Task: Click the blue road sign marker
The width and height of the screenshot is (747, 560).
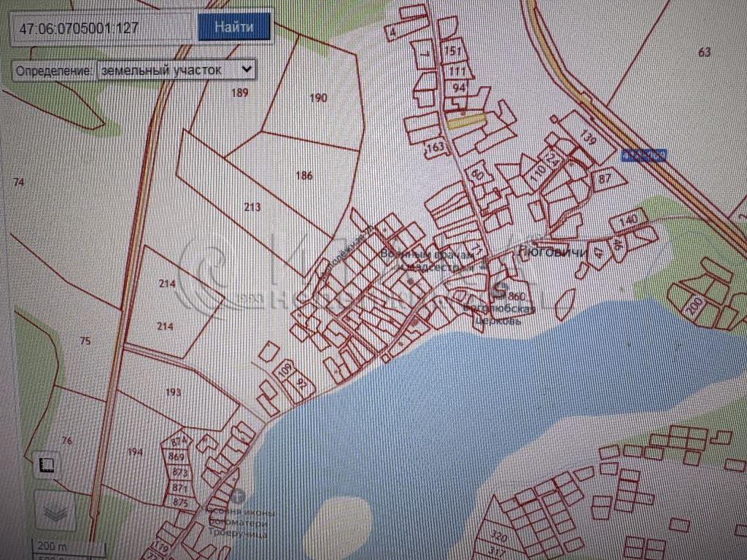Action: [x=644, y=155]
